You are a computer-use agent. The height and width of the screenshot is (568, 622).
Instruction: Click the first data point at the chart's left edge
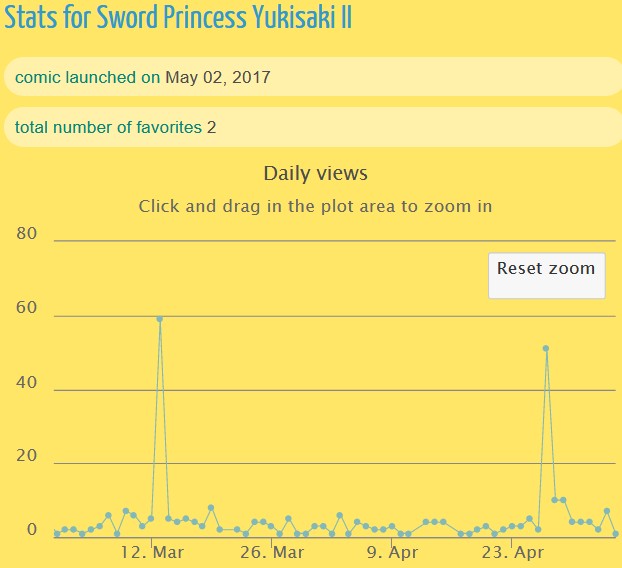(57, 534)
